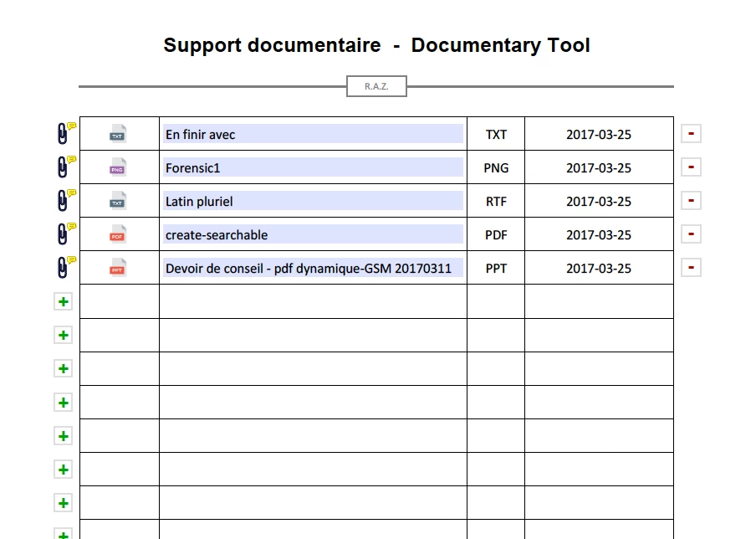Image resolution: width=756 pixels, height=539 pixels.
Task: Click the 2017-03-25 date in the En finir avec row
Action: pyautogui.click(x=598, y=134)
